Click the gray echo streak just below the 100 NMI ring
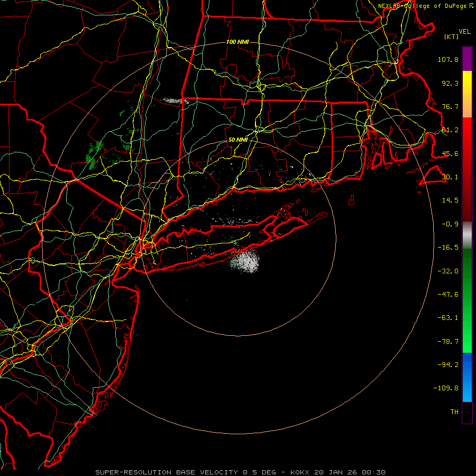The width and height of the screenshot is (476, 476). 175,101
